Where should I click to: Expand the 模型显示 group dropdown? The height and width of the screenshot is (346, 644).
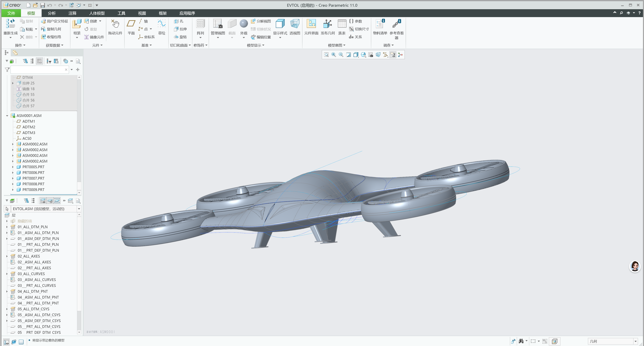click(x=256, y=45)
